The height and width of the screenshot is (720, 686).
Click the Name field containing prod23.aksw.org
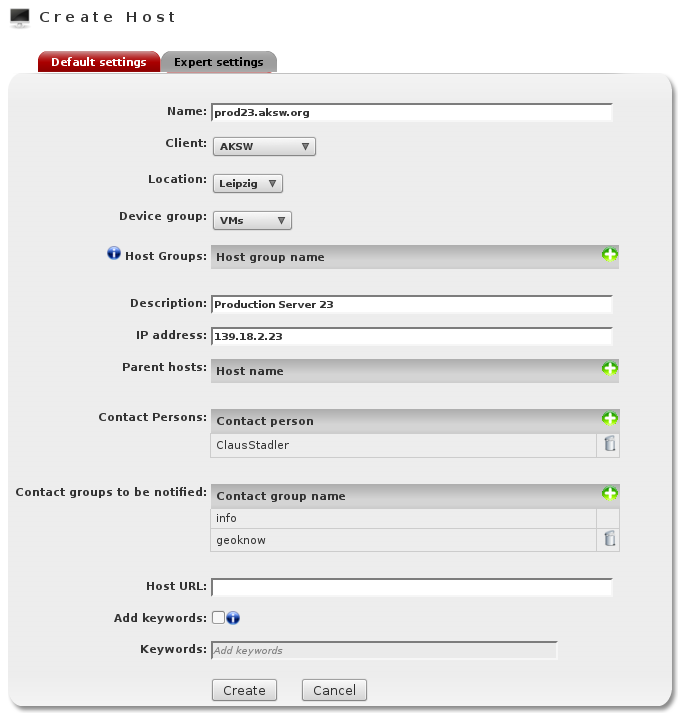point(412,113)
